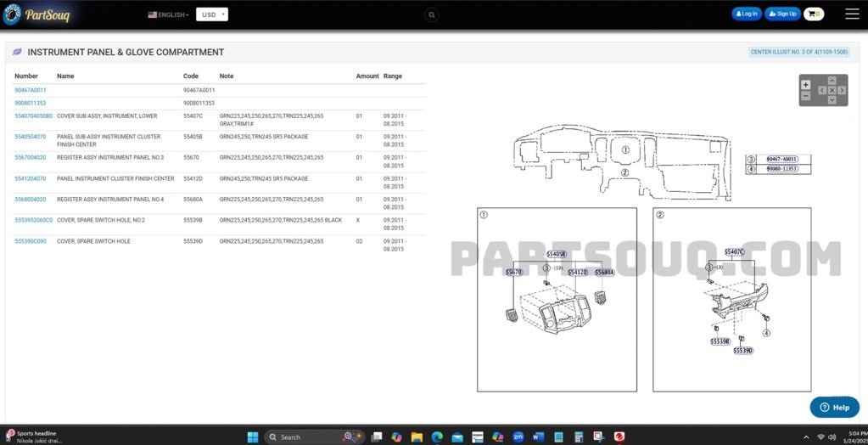Open Word from the taskbar

[538, 437]
